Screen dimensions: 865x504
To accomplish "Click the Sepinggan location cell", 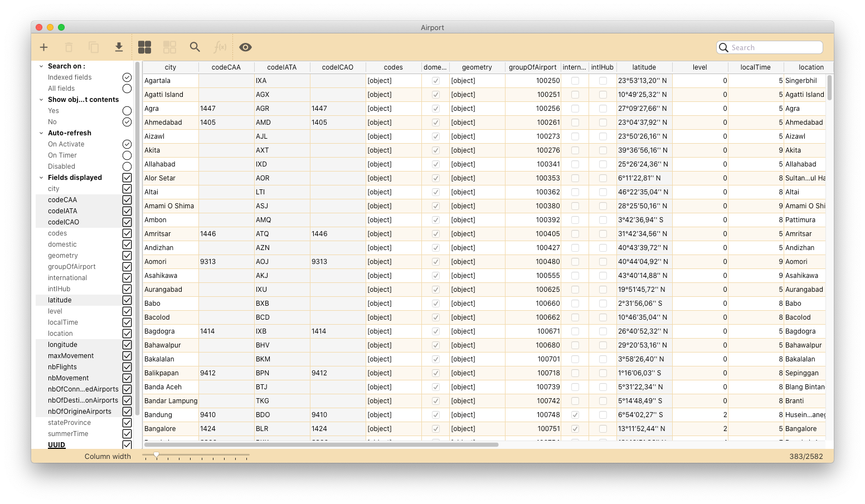I will tap(805, 373).
